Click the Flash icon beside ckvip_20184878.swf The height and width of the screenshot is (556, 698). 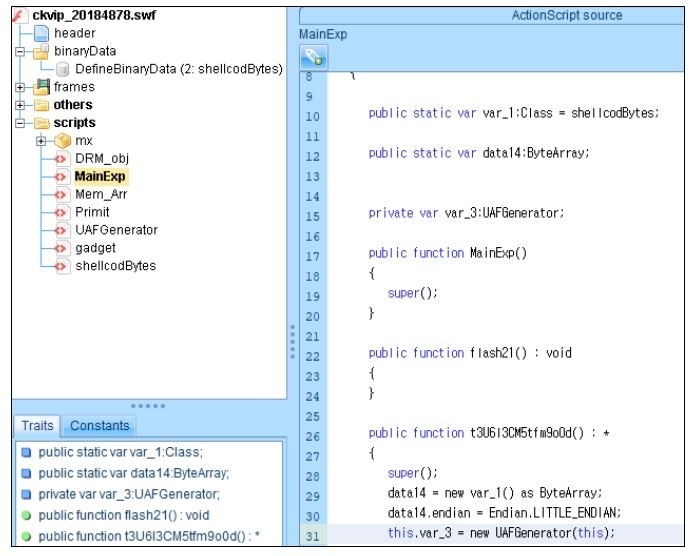coord(18,16)
